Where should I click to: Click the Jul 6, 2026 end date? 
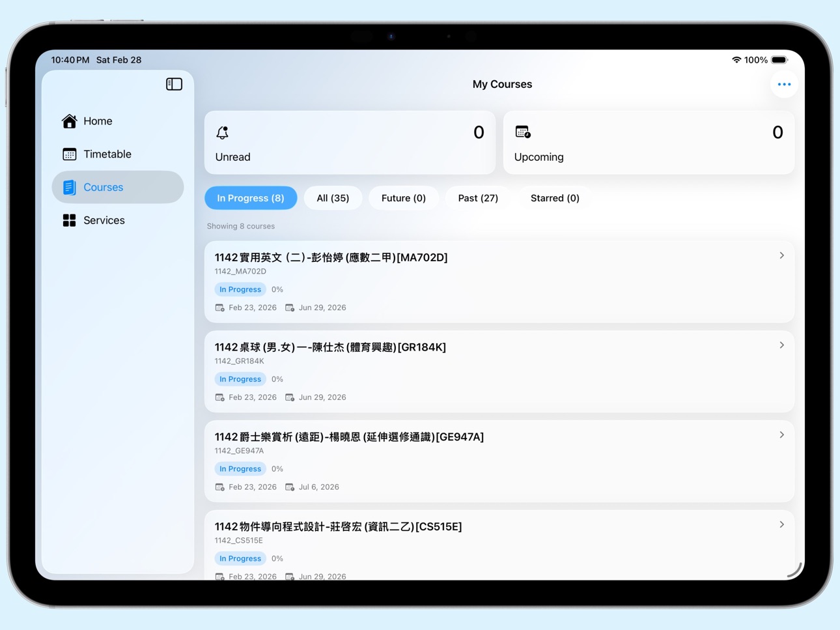click(319, 487)
